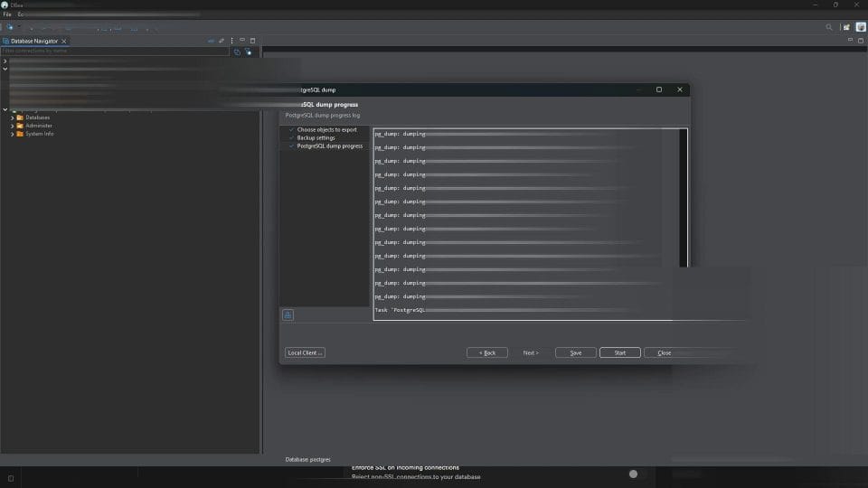This screenshot has height=488, width=868.
Task: Maximize the Database Navigator panel
Action: [x=253, y=41]
